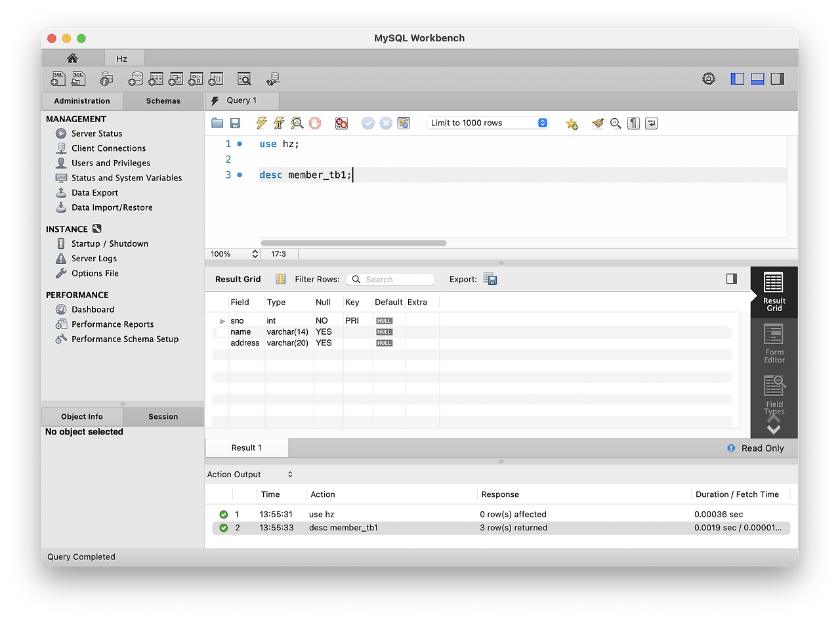
Task: Create a new table icon
Action: click(156, 79)
